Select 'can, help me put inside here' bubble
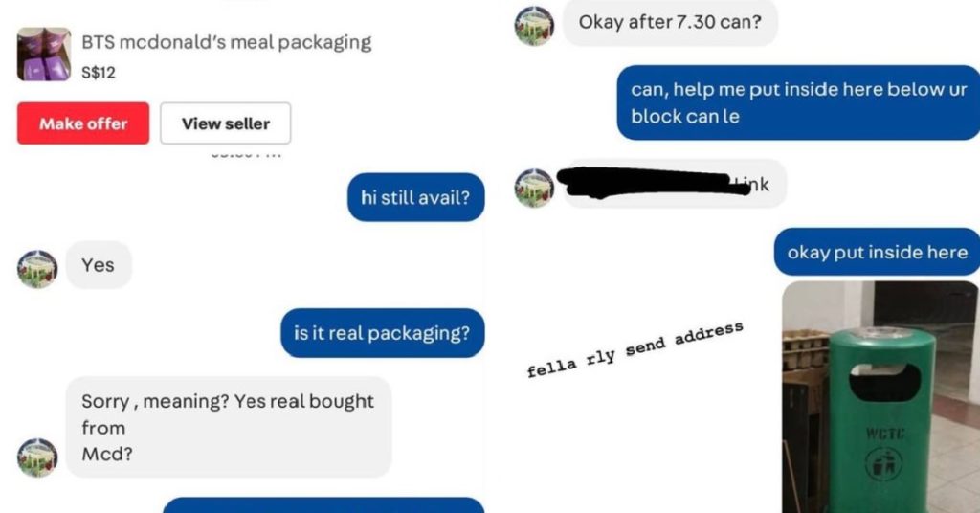980x513 pixels. point(798,102)
